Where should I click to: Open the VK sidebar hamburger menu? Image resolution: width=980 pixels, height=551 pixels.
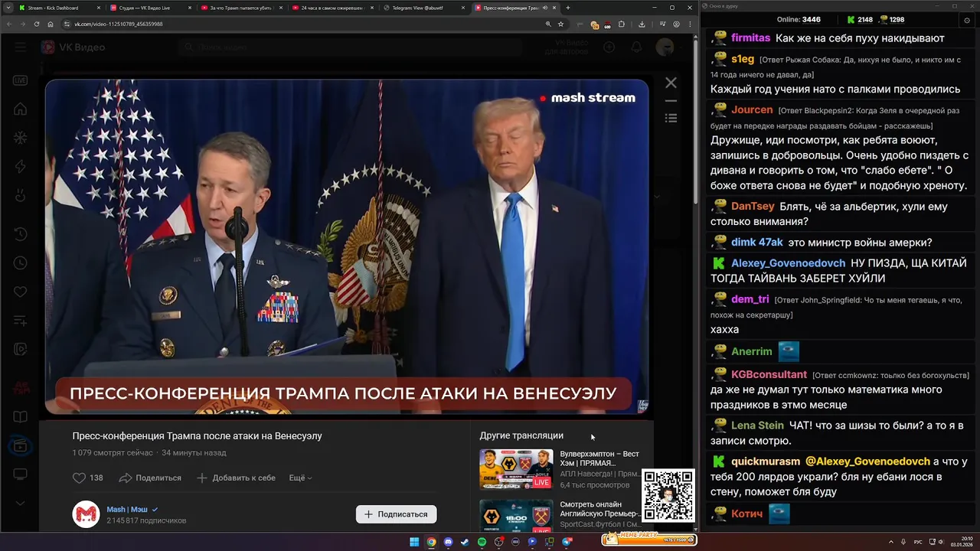coord(20,47)
